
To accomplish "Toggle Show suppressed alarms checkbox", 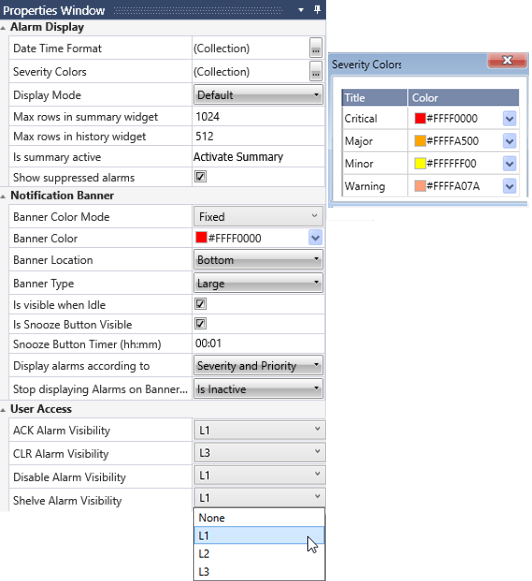I will pos(200,177).
